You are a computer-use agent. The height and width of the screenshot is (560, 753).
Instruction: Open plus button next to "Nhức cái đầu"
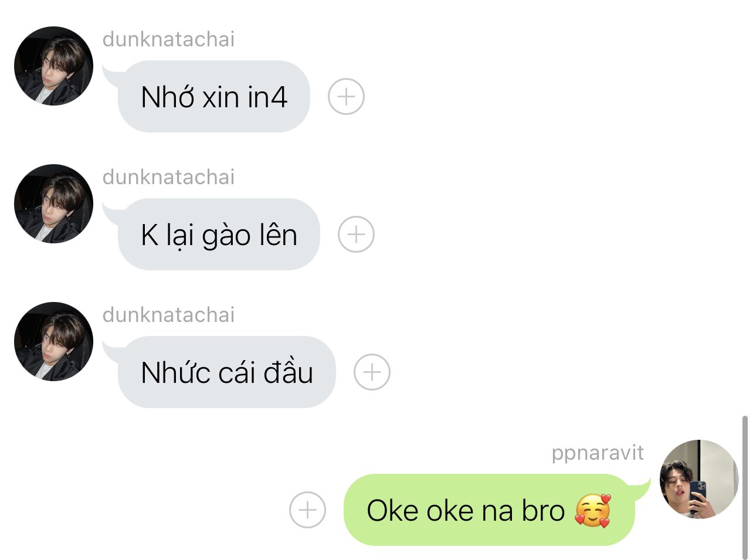click(x=372, y=372)
